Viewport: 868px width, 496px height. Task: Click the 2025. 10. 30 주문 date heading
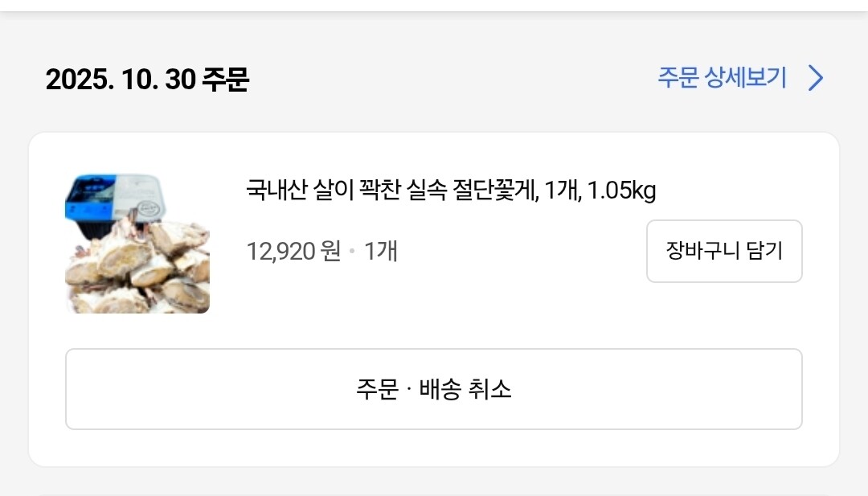(x=147, y=80)
